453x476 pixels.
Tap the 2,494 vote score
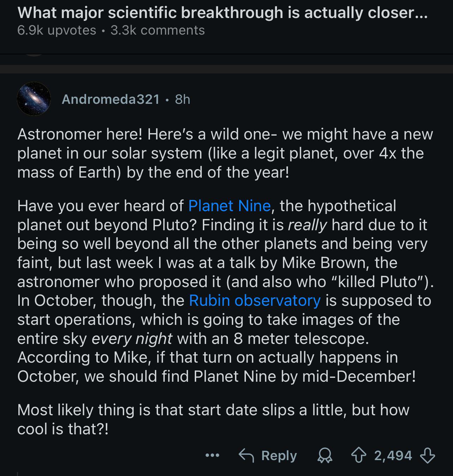point(393,456)
